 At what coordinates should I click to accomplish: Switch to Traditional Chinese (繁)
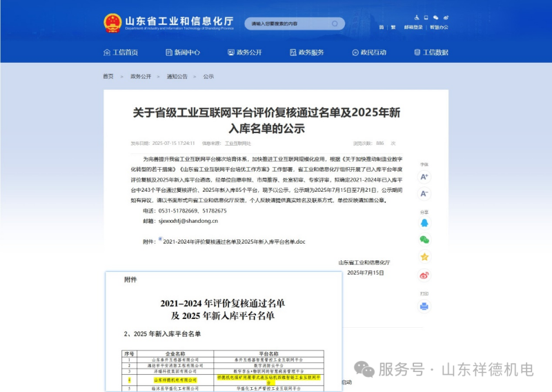(393, 28)
